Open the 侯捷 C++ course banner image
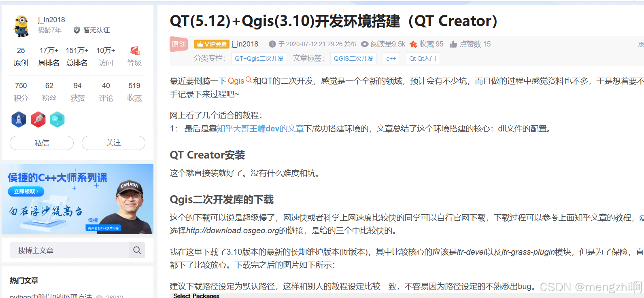The height and width of the screenshot is (298, 644). (x=77, y=199)
